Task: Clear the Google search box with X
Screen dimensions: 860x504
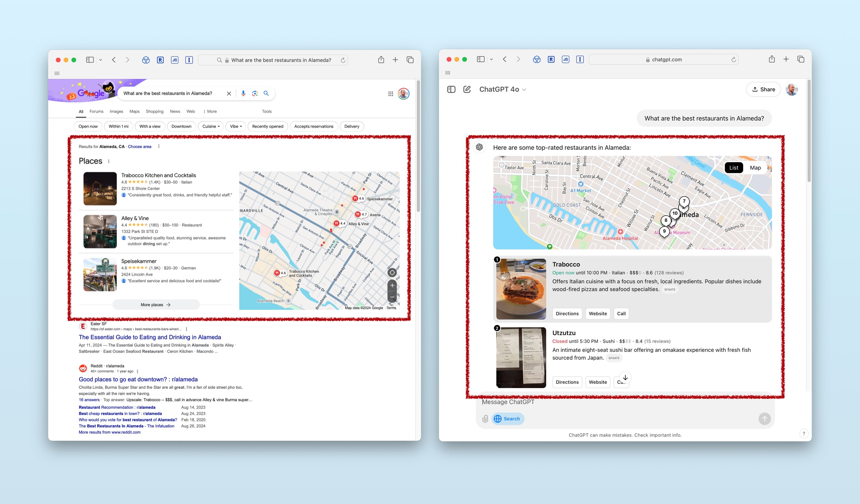Action: tap(229, 93)
